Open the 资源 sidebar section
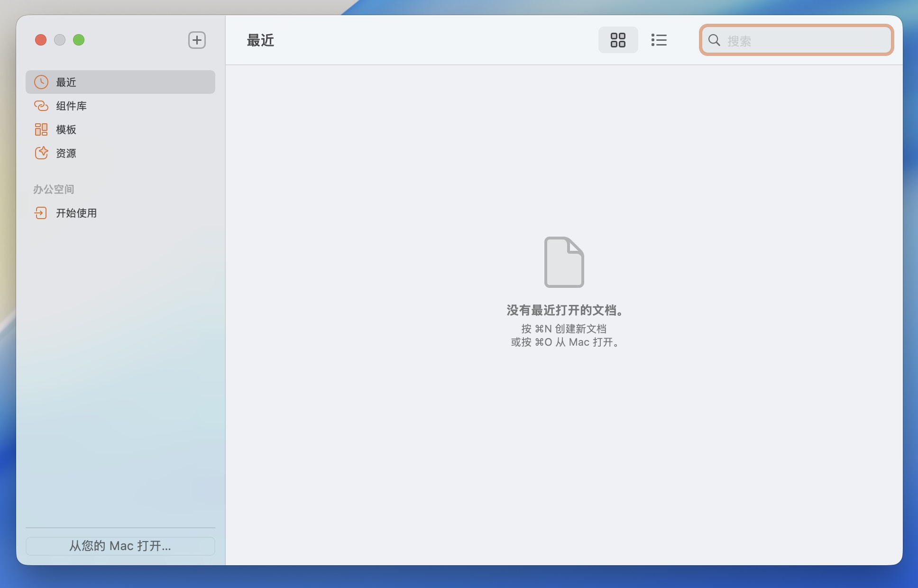The height and width of the screenshot is (588, 918). click(66, 154)
